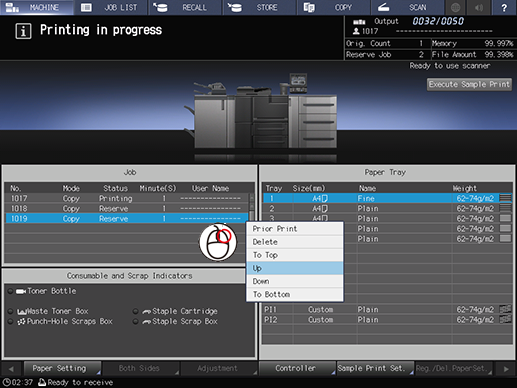Screen dimensions: 517x388
Task: Click Execute Sample Print button
Action: (469, 84)
